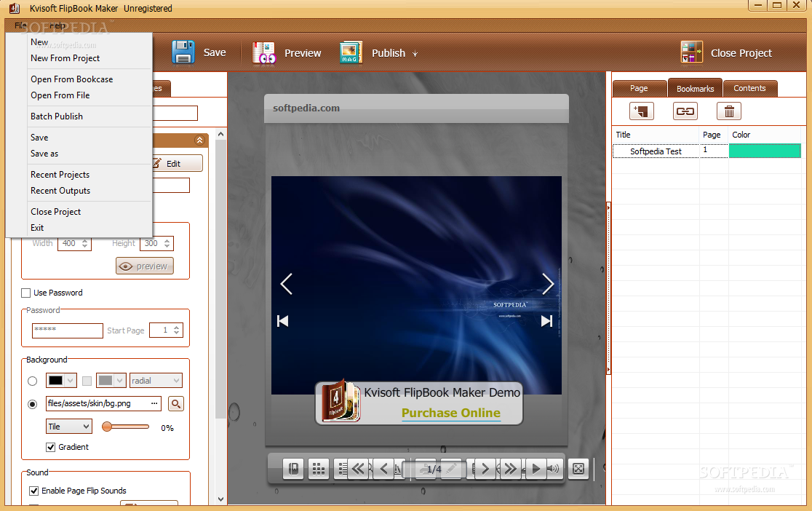Toggle the Gradient checkbox
812x511 pixels.
(x=50, y=447)
